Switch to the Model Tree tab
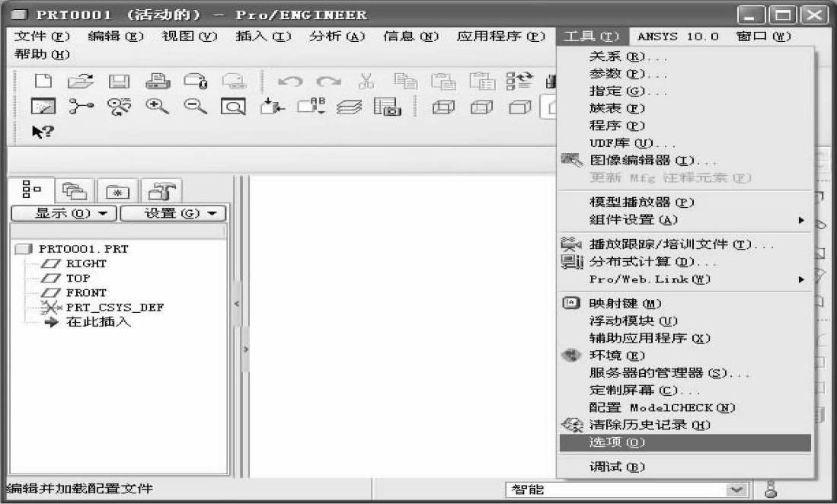 (31, 190)
